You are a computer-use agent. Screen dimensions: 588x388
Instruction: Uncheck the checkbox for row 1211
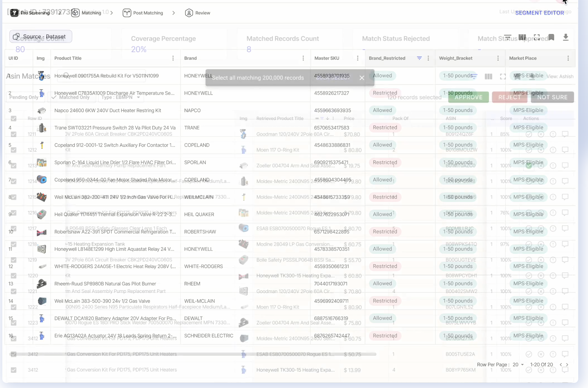[14, 134]
